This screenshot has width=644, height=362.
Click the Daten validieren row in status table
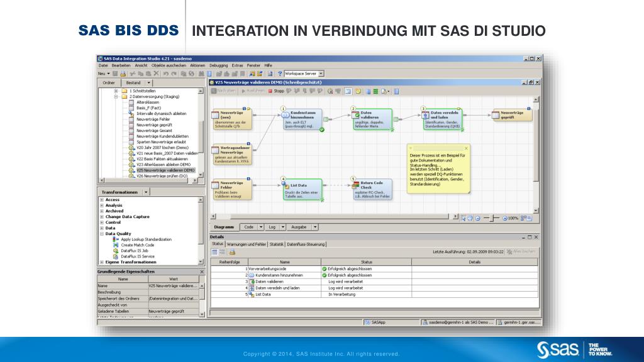[374, 282]
